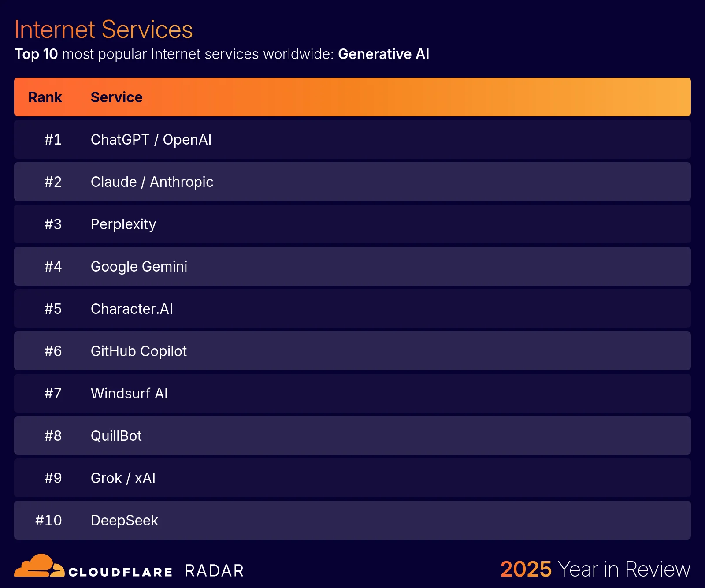The height and width of the screenshot is (588, 705).
Task: Click the 2025 Year in Review text
Action: [x=595, y=569]
